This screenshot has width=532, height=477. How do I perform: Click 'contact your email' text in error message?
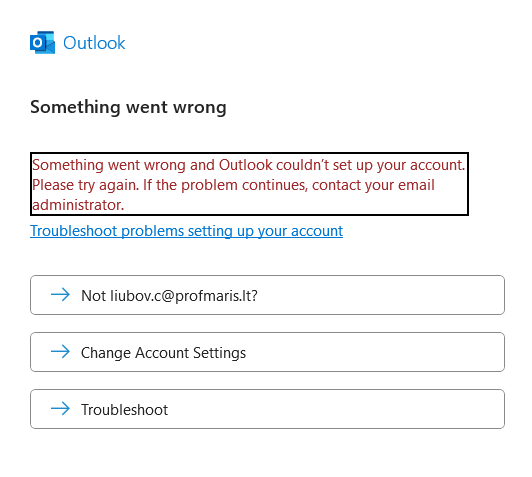click(x=373, y=185)
